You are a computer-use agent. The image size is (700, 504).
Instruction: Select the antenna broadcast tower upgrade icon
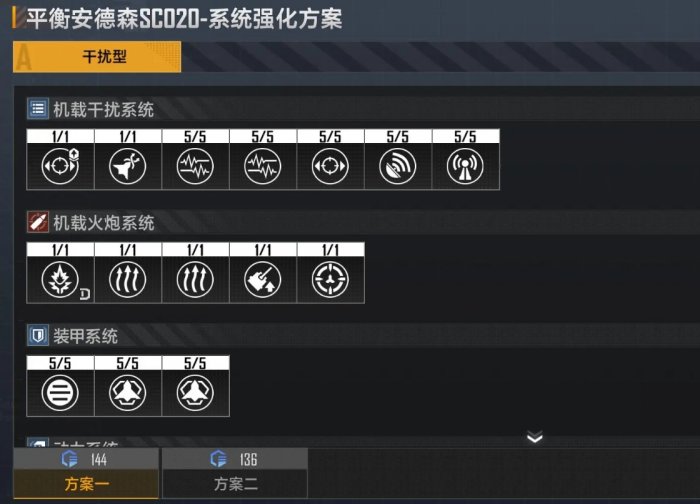point(465,167)
